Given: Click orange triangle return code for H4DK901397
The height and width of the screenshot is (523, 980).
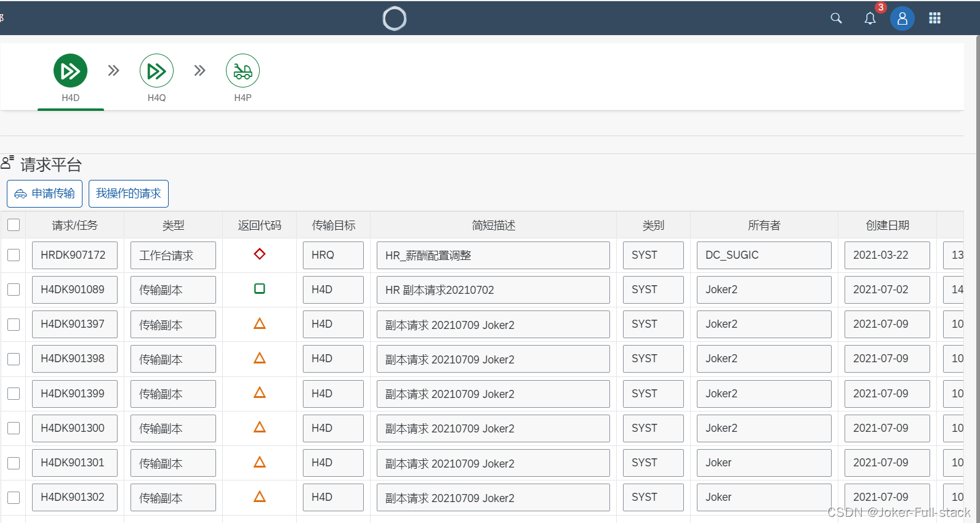Looking at the screenshot, I should tap(260, 323).
